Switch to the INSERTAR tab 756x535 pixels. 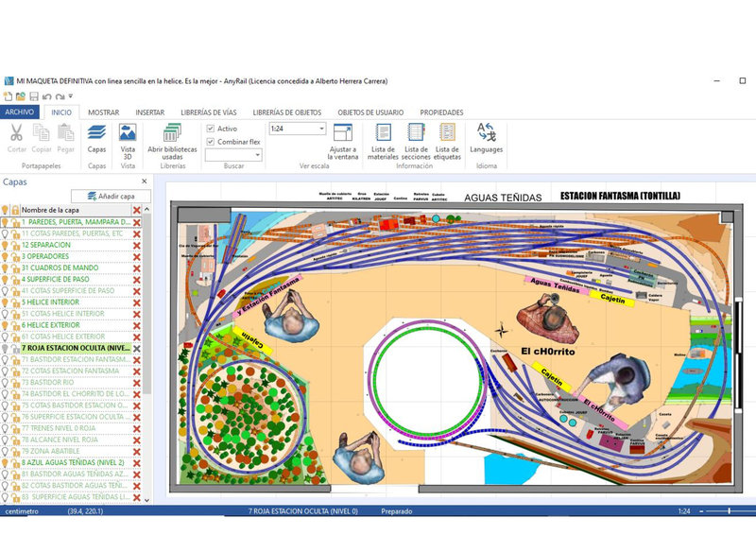(x=150, y=112)
